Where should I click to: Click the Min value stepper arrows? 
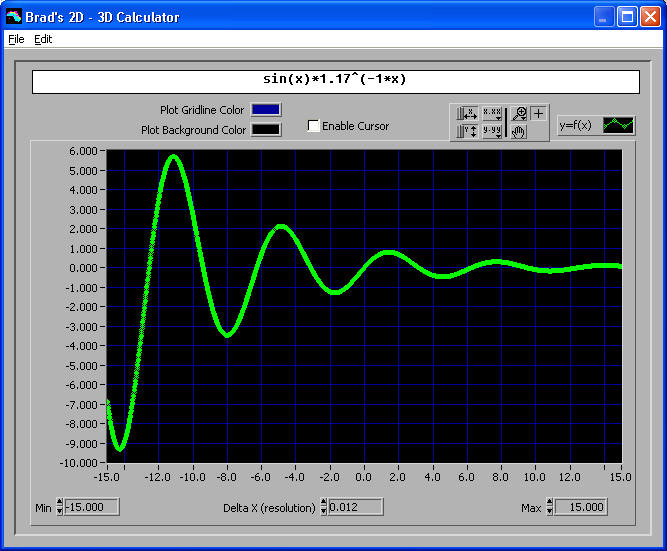(60, 507)
